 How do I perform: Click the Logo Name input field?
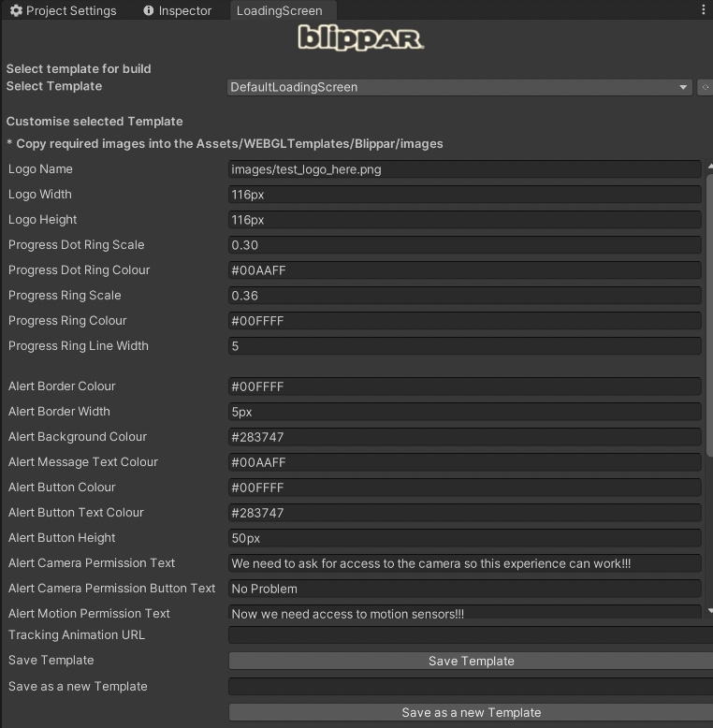(x=464, y=169)
